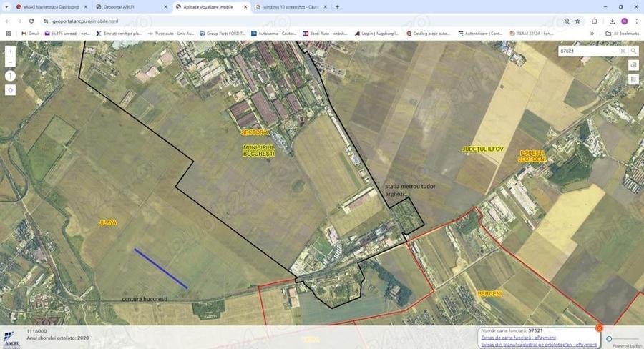
Task: Go back to previous page
Action: (7, 21)
